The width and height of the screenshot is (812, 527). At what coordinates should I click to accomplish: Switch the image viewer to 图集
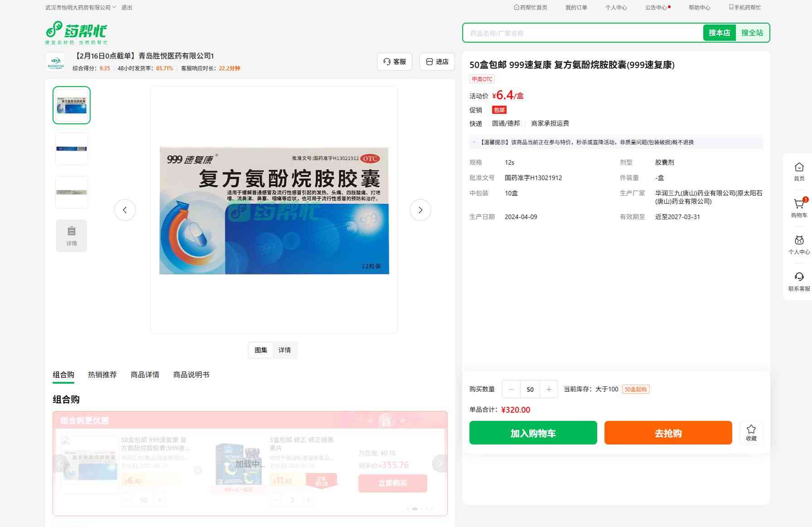pyautogui.click(x=261, y=350)
